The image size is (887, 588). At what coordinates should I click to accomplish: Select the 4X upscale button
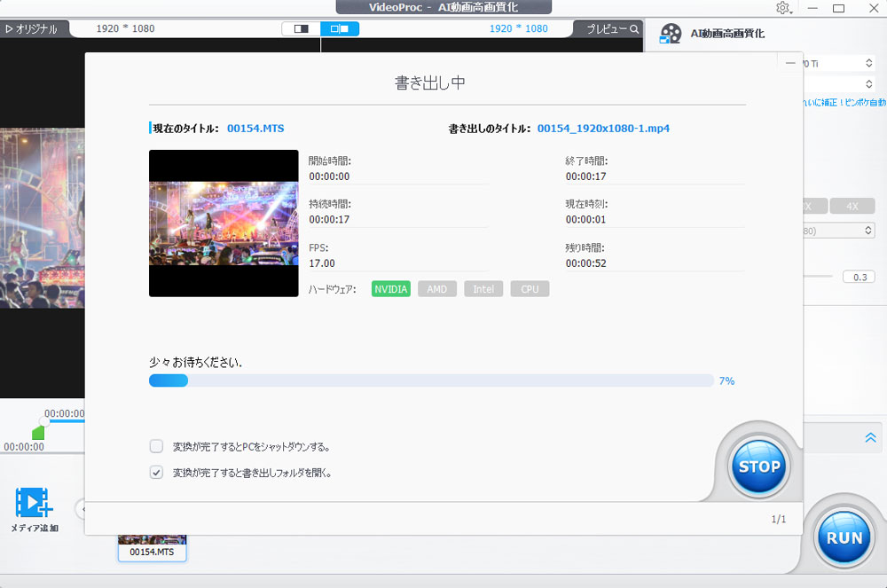(x=852, y=207)
